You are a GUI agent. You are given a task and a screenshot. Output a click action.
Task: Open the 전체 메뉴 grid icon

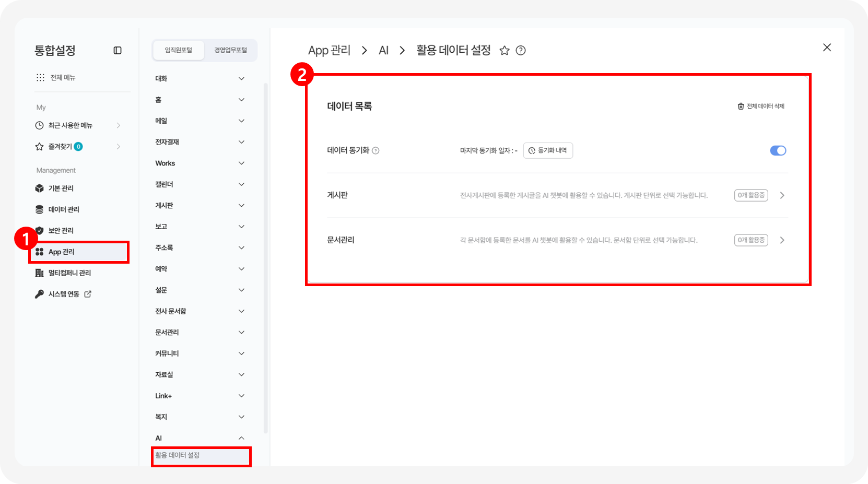pos(40,77)
